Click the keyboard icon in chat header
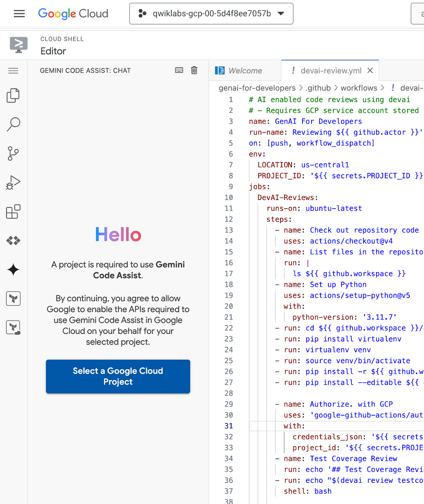This screenshot has width=424, height=504. tap(179, 70)
